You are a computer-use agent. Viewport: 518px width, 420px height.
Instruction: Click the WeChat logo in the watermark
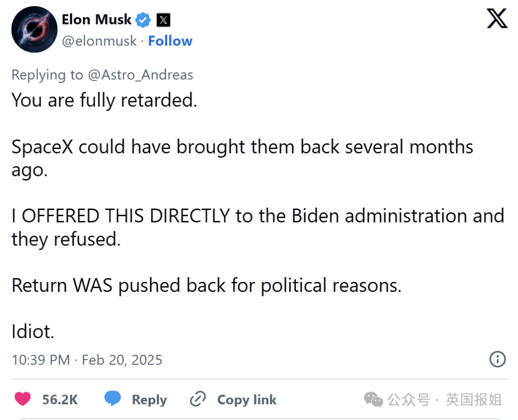373,399
